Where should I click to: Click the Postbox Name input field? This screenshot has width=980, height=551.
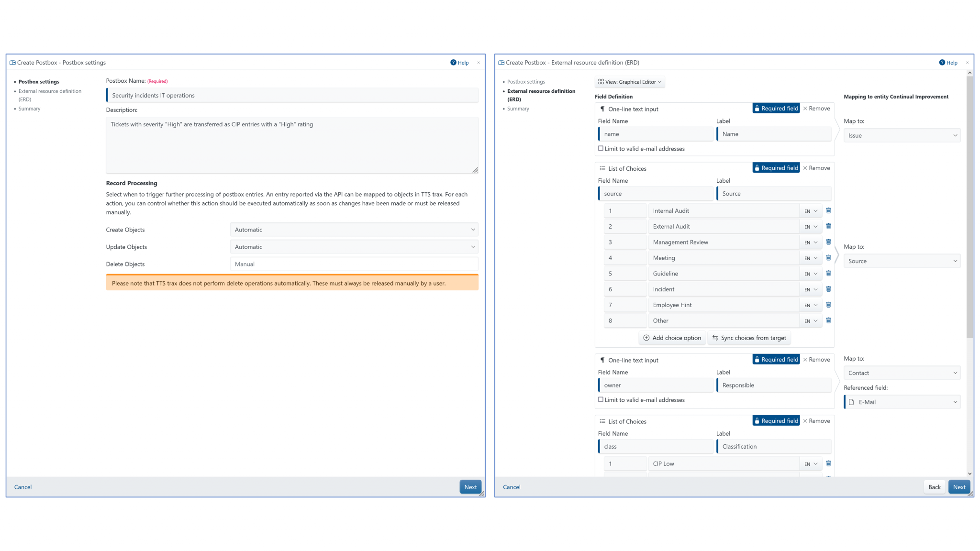(x=292, y=95)
